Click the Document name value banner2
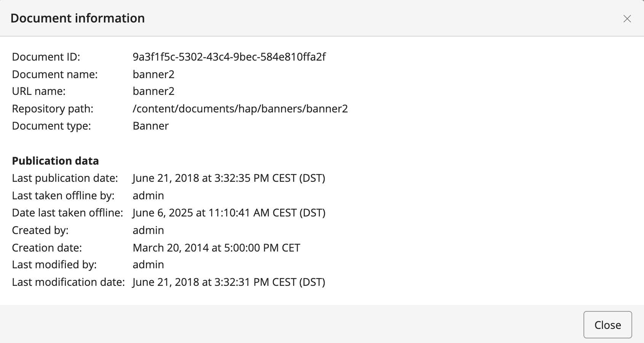The image size is (644, 343). (x=153, y=74)
